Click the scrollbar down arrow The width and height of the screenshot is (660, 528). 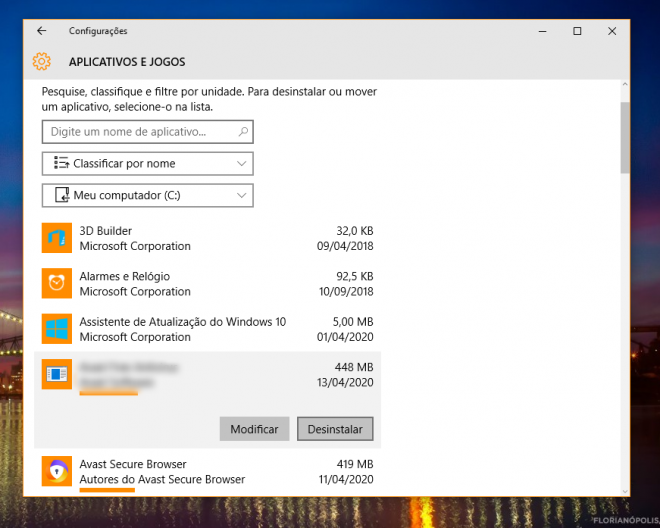(625, 491)
